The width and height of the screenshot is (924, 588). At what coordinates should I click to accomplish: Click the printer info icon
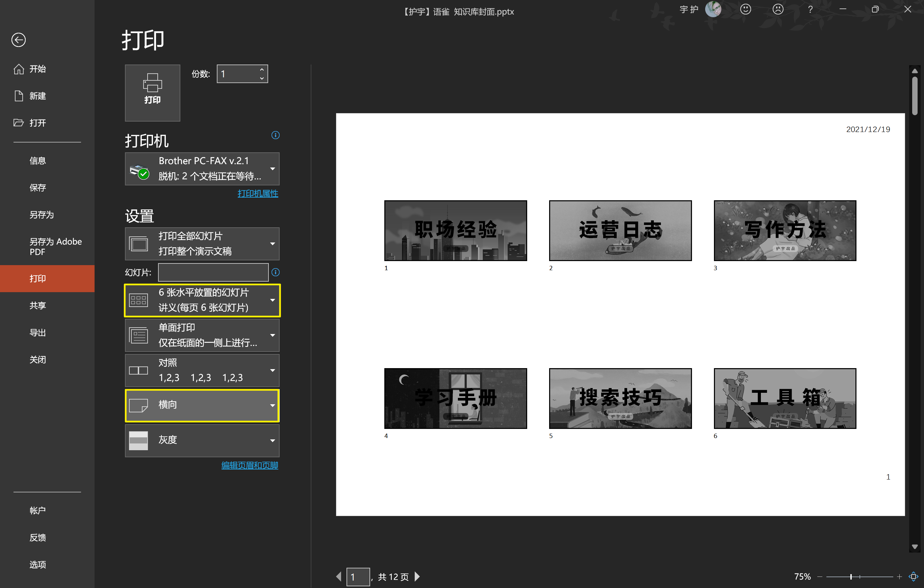275,135
